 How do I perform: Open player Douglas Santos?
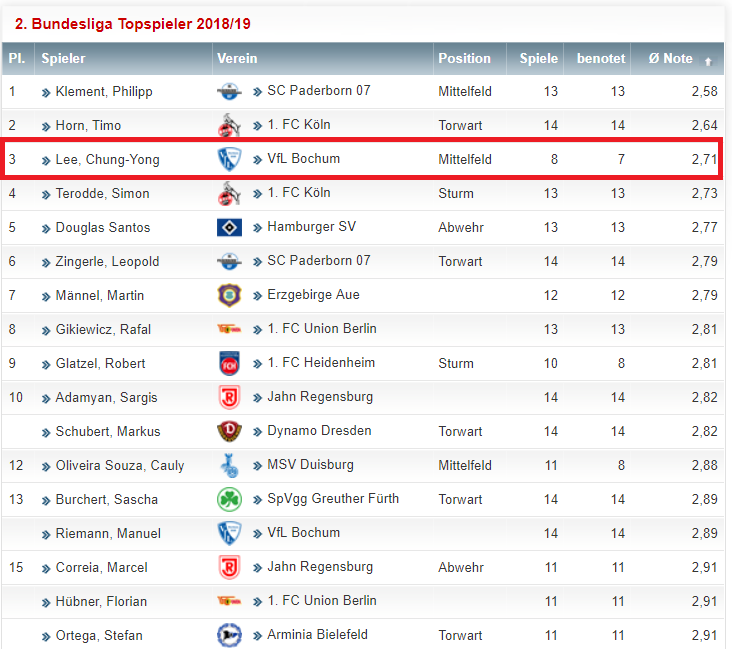[103, 227]
